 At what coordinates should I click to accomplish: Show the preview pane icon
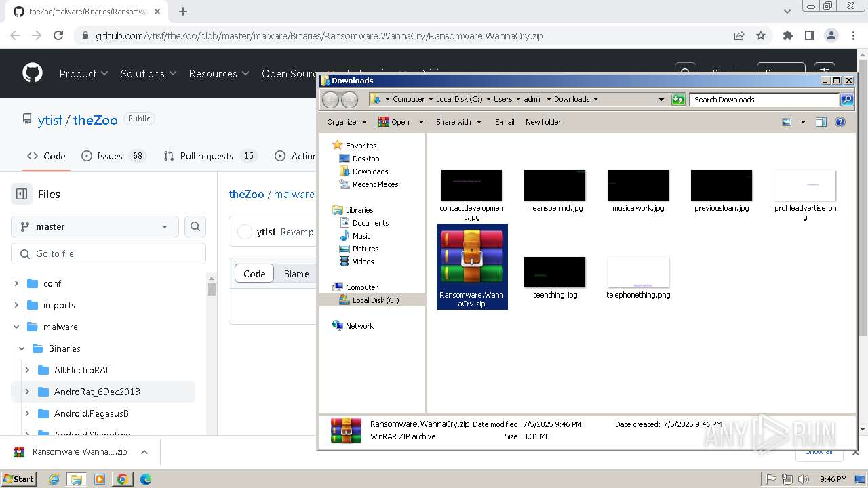coord(821,122)
